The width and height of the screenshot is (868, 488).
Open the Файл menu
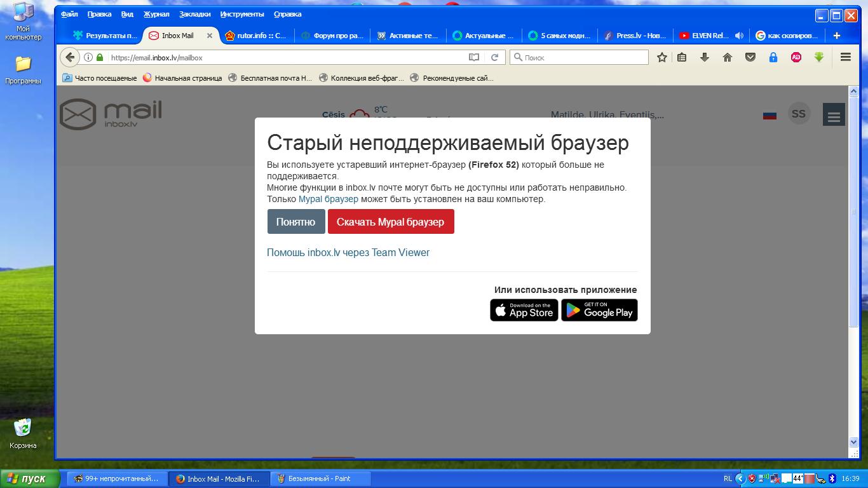69,14
